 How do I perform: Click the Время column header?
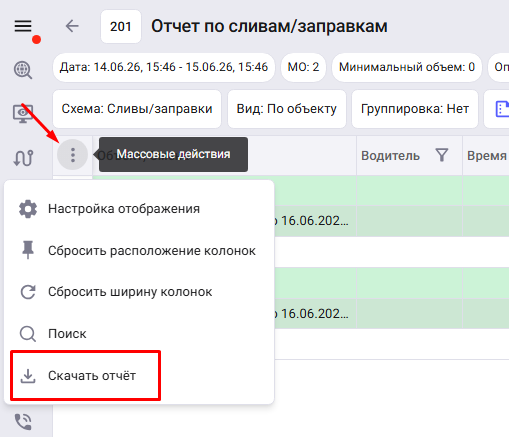pos(487,156)
